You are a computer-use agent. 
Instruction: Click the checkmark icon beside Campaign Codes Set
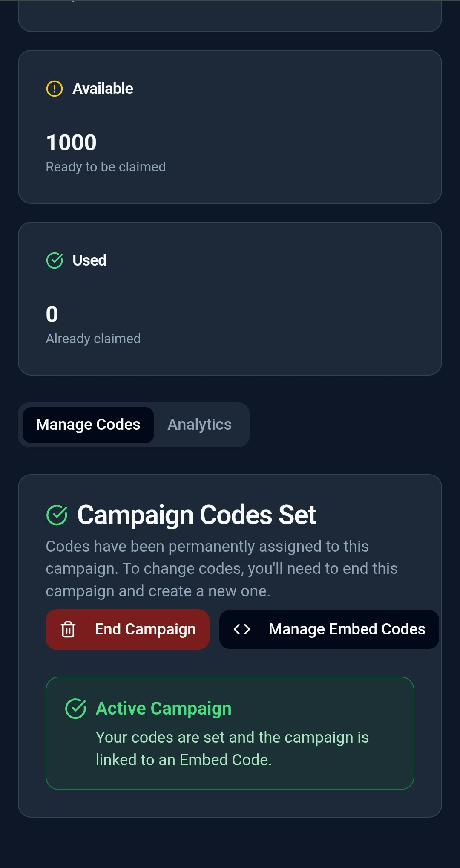(57, 515)
